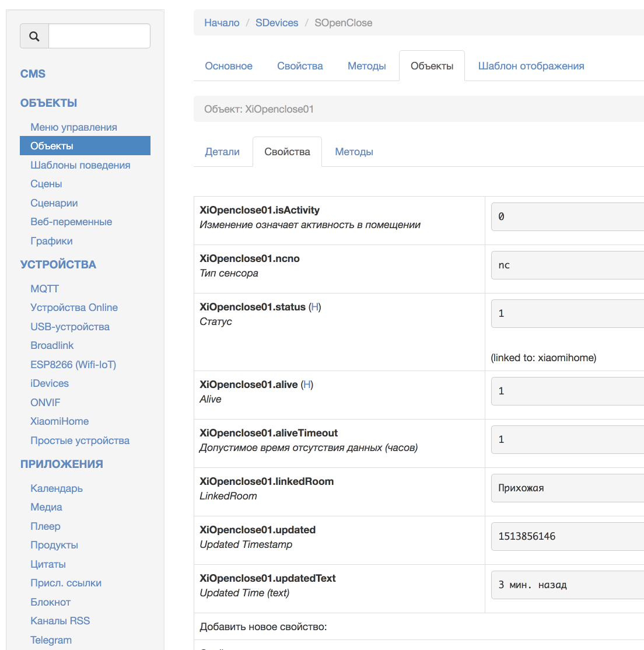The image size is (644, 650).
Task: Open history link next to status property
Action: pyautogui.click(x=315, y=307)
